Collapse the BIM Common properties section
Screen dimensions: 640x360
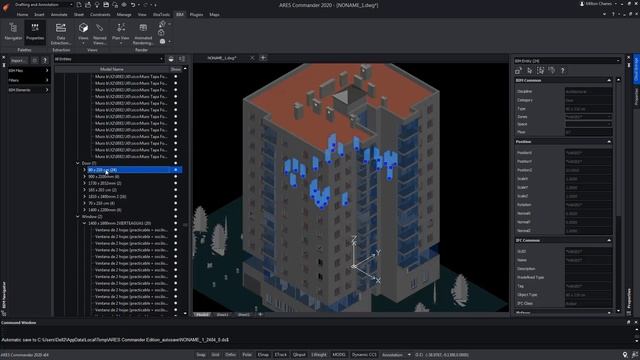pyautogui.click(x=609, y=80)
